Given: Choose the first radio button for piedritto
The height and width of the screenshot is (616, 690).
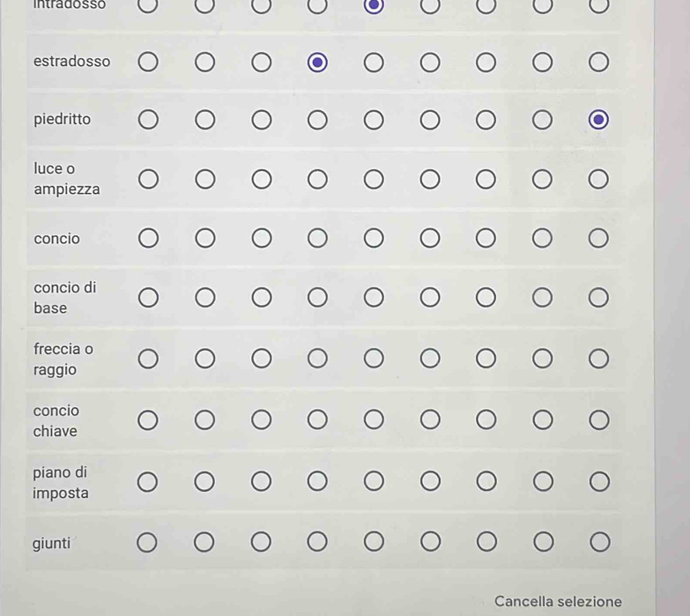Looking at the screenshot, I should 148,120.
